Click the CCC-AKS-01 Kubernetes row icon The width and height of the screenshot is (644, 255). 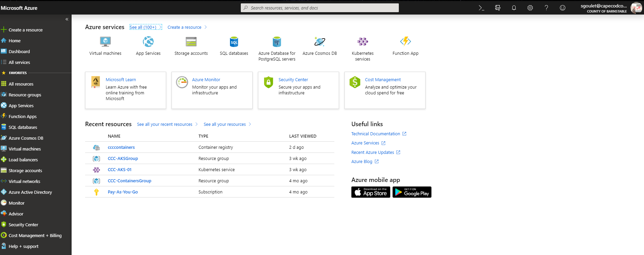[97, 170]
